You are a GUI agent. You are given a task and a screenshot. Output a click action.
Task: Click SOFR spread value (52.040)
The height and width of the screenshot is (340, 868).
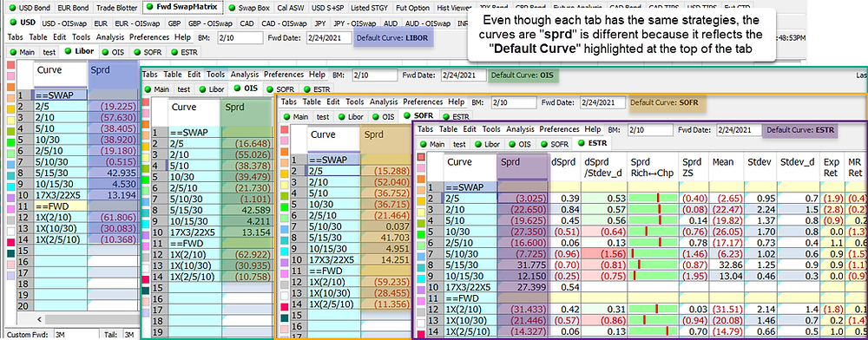387,182
